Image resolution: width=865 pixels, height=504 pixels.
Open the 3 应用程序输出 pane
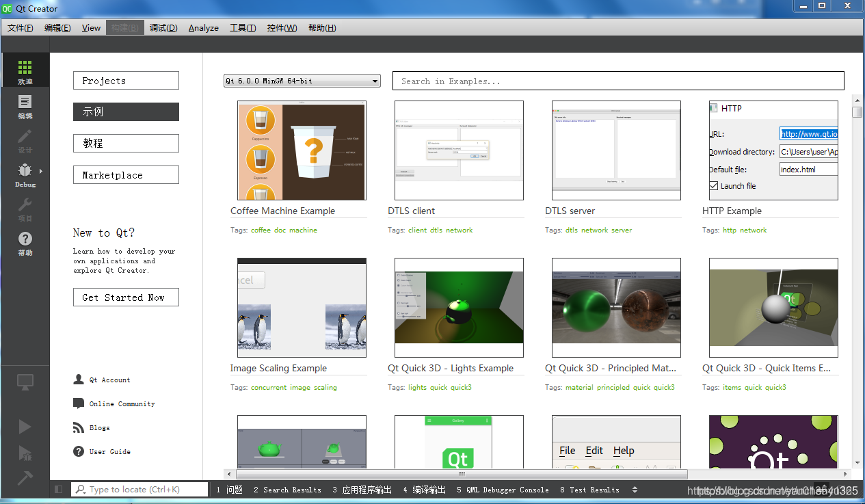pyautogui.click(x=362, y=490)
